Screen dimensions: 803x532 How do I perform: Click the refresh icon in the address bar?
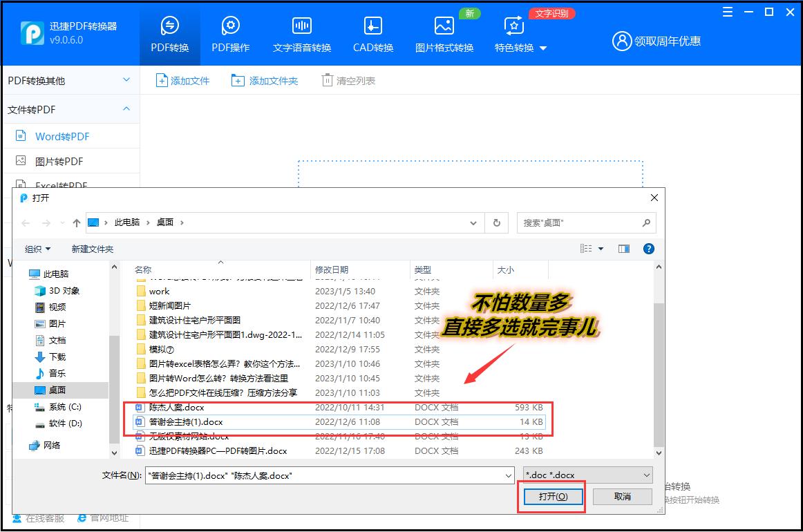point(496,222)
